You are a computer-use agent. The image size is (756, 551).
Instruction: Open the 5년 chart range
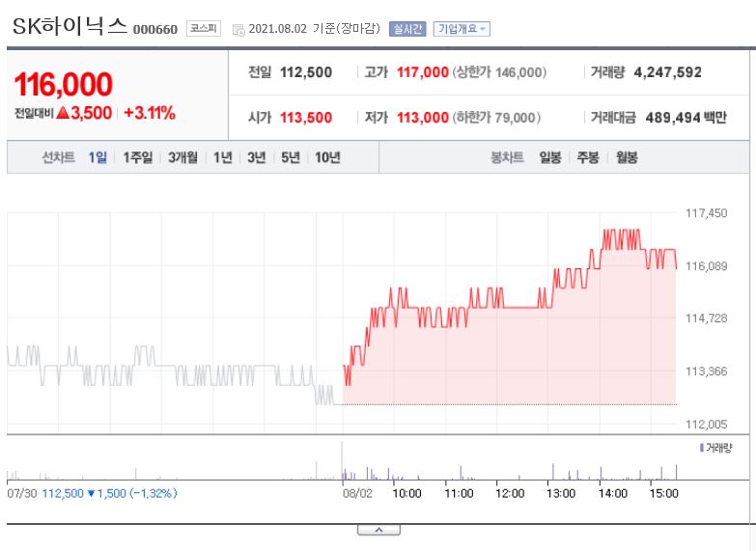tap(291, 157)
